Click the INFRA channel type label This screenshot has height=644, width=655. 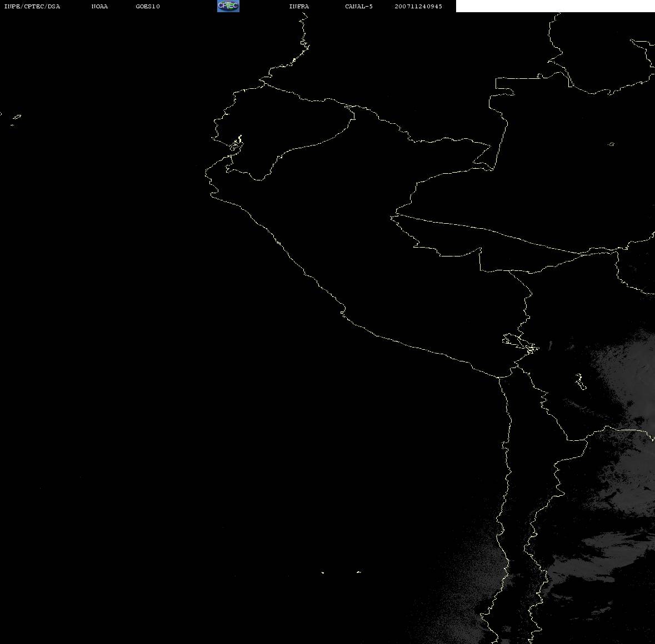pyautogui.click(x=299, y=6)
